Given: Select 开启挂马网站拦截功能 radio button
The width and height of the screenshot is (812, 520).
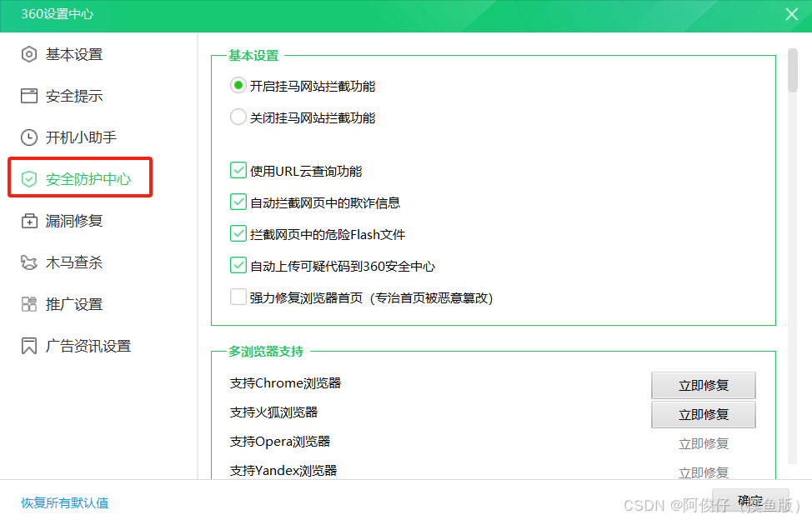Looking at the screenshot, I should [x=238, y=85].
